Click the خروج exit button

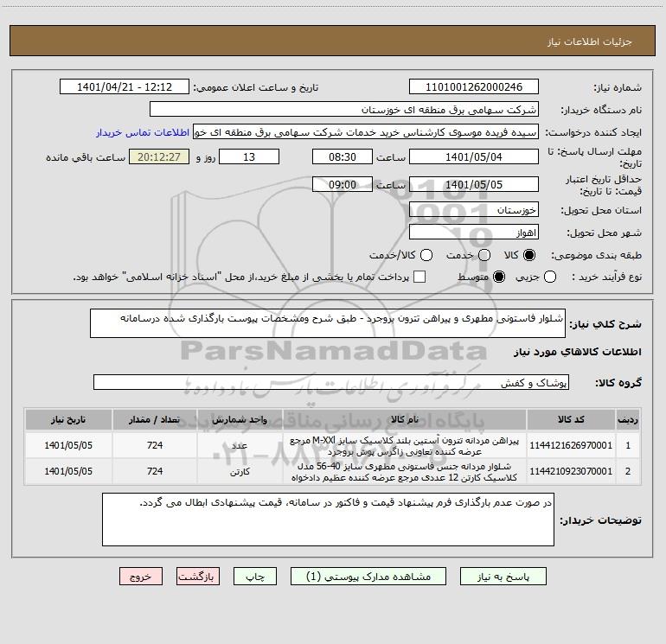141,577
